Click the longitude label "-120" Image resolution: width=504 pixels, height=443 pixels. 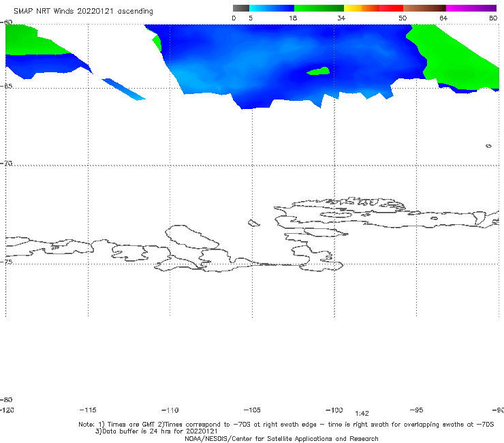pos(7,410)
